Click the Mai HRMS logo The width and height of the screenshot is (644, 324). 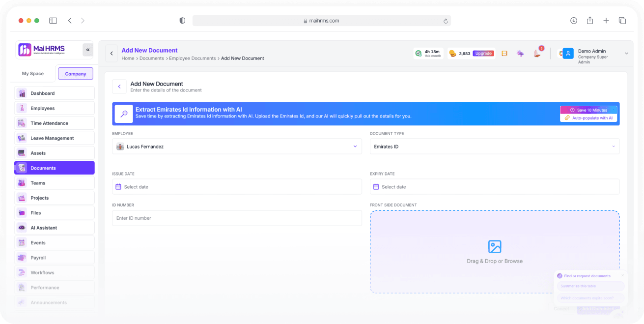click(x=41, y=50)
